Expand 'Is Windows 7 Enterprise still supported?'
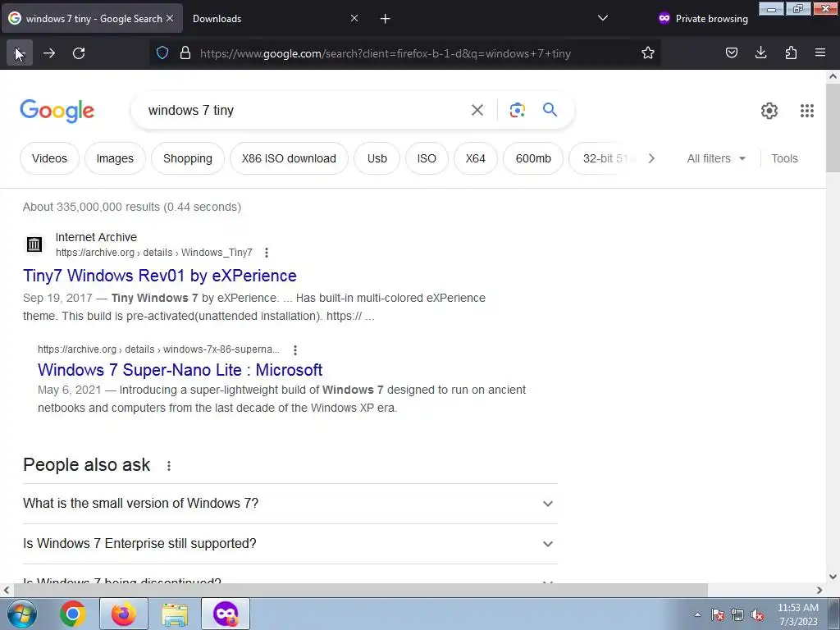This screenshot has width=840, height=630. pyautogui.click(x=290, y=544)
